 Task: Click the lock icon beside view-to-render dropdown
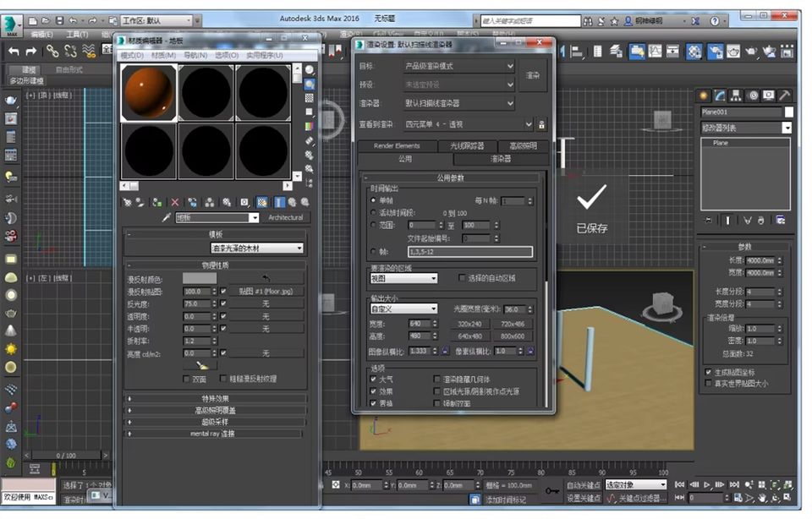click(541, 124)
